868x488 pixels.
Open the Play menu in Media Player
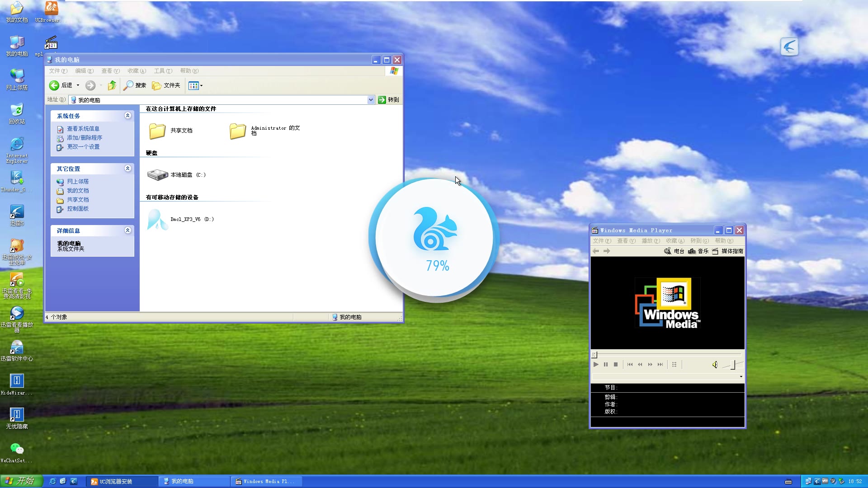(651, 241)
